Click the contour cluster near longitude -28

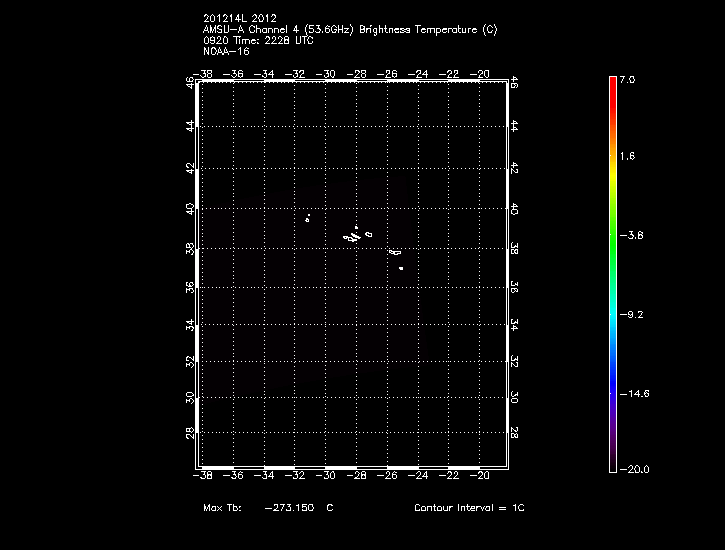352,236
